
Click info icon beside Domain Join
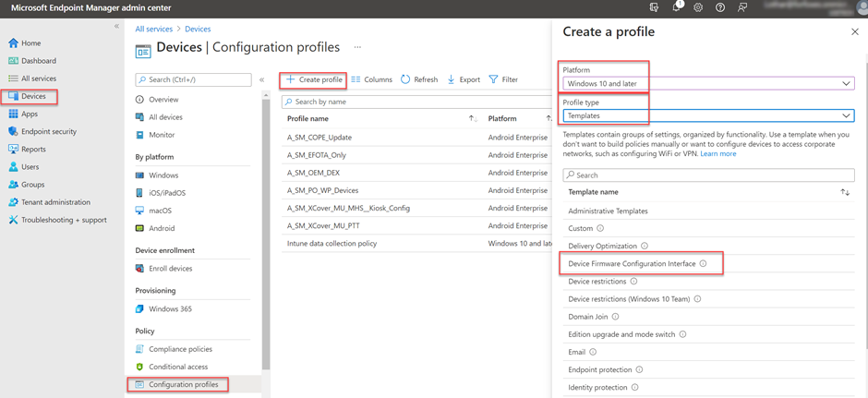(x=615, y=317)
